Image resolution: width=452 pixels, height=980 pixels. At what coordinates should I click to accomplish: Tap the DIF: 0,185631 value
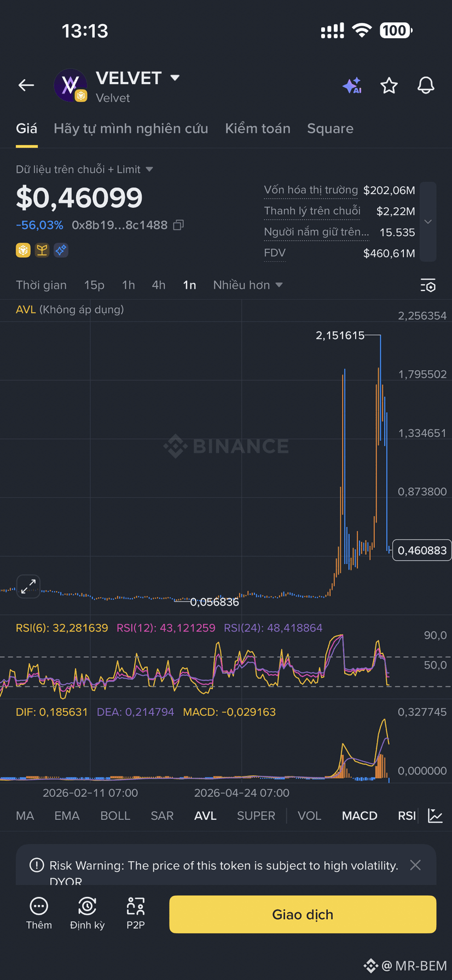51,712
